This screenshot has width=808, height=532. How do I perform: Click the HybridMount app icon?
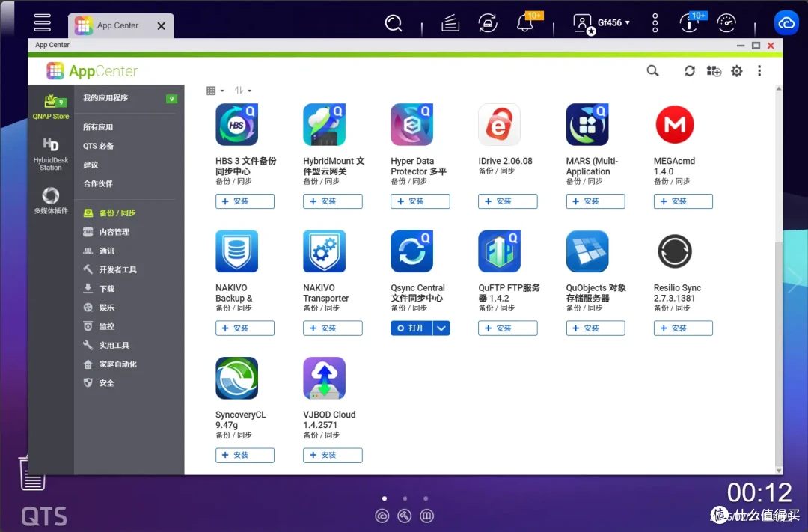click(x=324, y=125)
